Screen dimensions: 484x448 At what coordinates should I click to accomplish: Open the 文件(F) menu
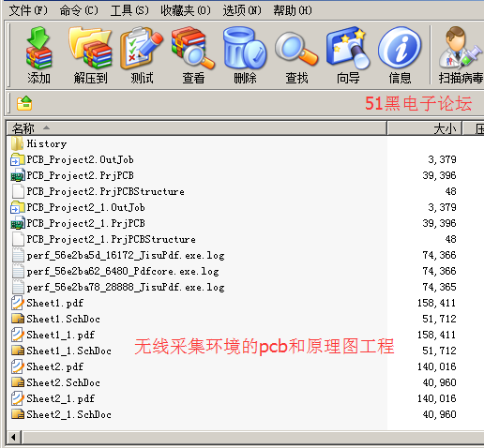(28, 10)
